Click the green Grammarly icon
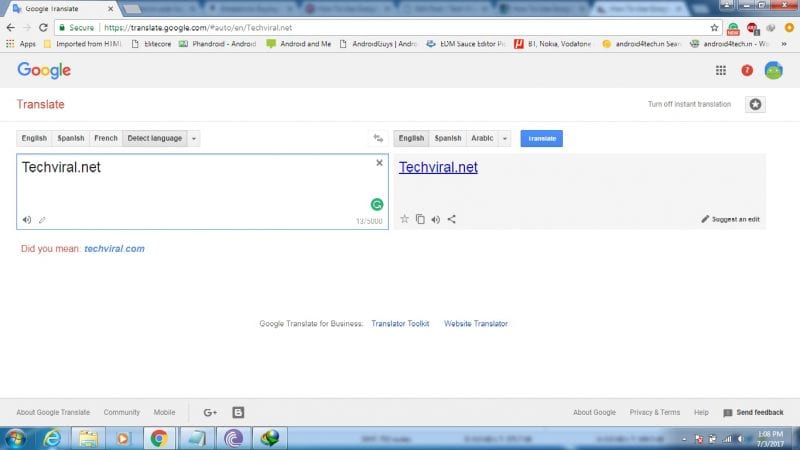 (x=377, y=205)
